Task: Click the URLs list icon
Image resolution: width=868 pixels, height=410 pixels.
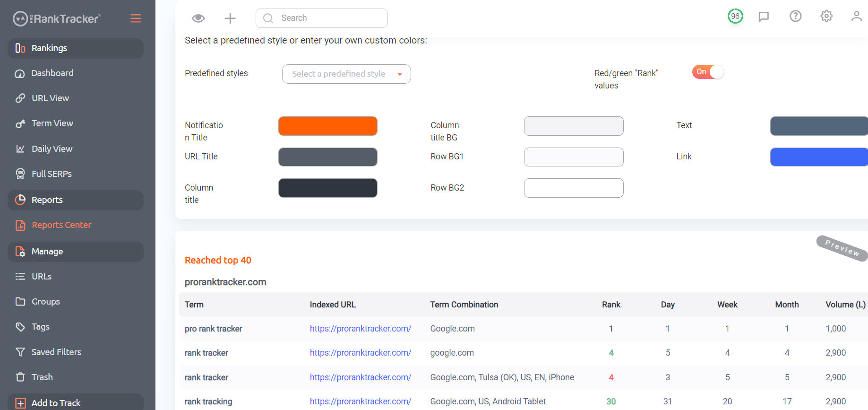Action: point(20,276)
